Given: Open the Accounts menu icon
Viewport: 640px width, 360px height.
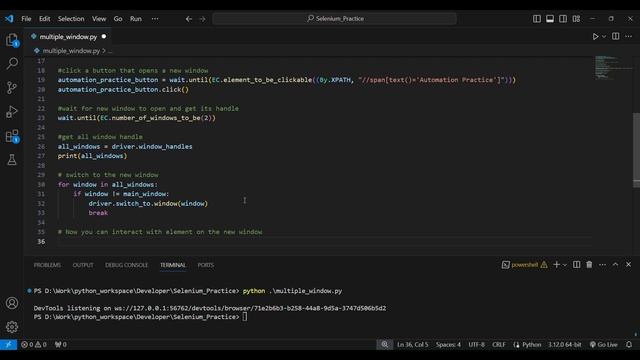Looking at the screenshot, I should (12, 303).
